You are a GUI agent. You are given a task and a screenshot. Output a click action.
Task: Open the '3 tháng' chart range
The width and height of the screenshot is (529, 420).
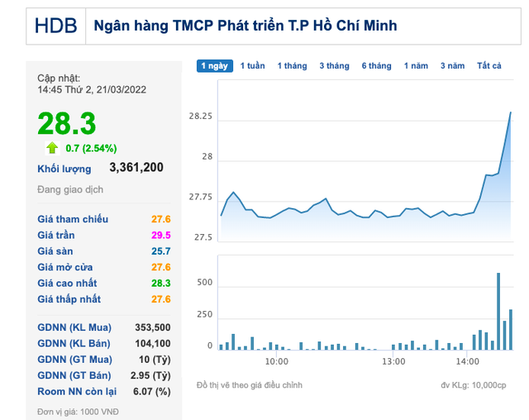point(334,66)
